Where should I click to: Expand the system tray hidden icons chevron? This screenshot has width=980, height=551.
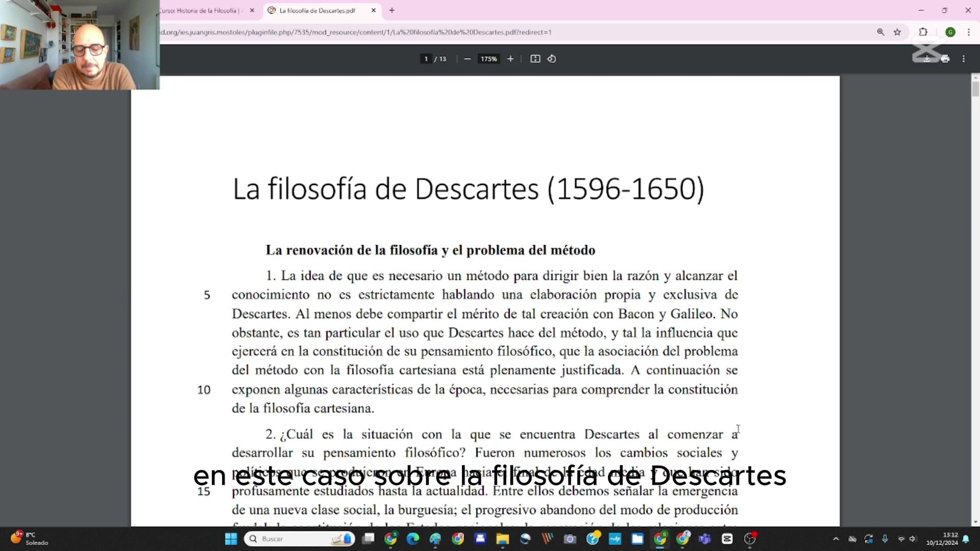pyautogui.click(x=836, y=539)
